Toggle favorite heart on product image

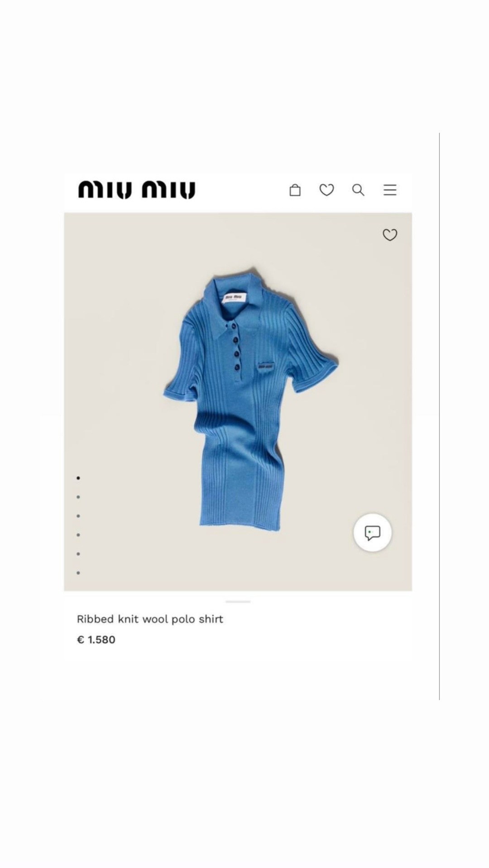pos(390,235)
